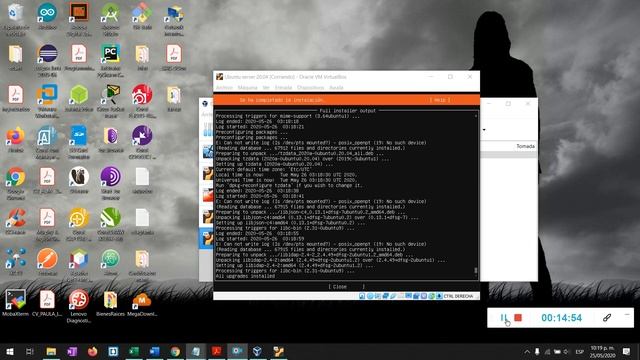640x360 pixels.
Task: Open the CV_PAULA PDF file on desktop
Action: (47, 303)
